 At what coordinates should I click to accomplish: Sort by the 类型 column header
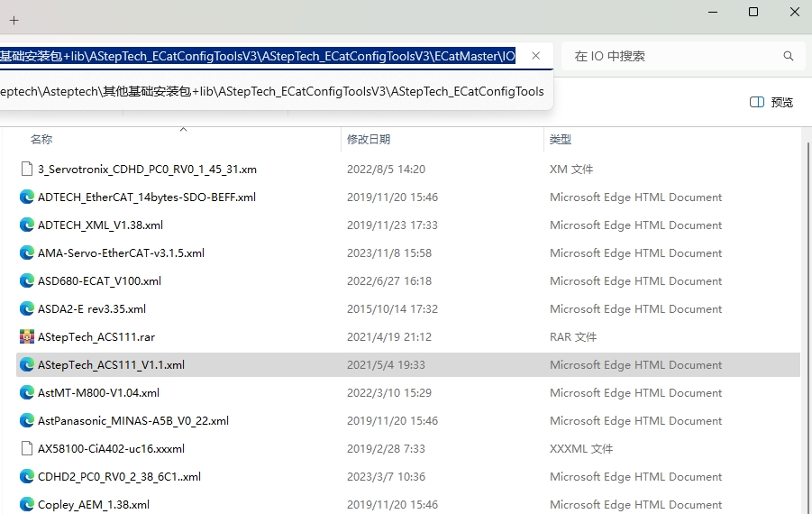click(561, 140)
